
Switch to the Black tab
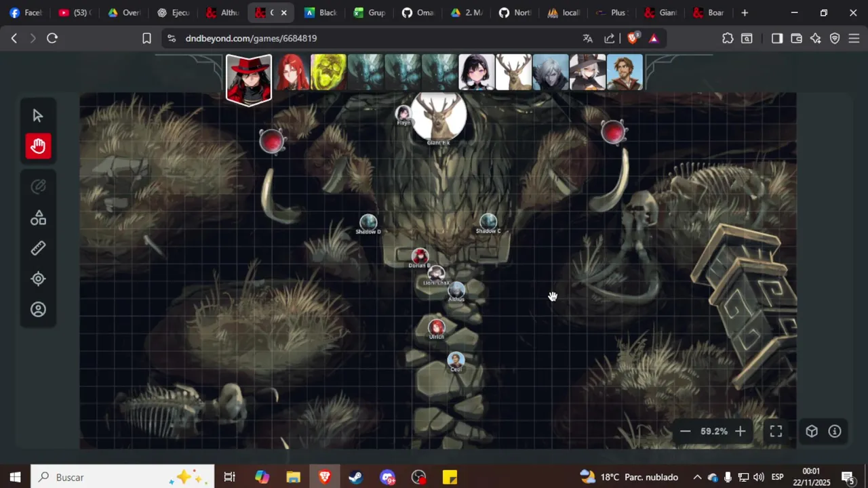321,13
